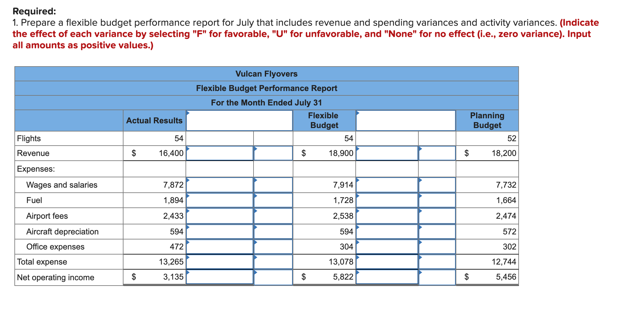Select planning budget revenue value 18,200
The image size is (644, 311).
coord(504,153)
